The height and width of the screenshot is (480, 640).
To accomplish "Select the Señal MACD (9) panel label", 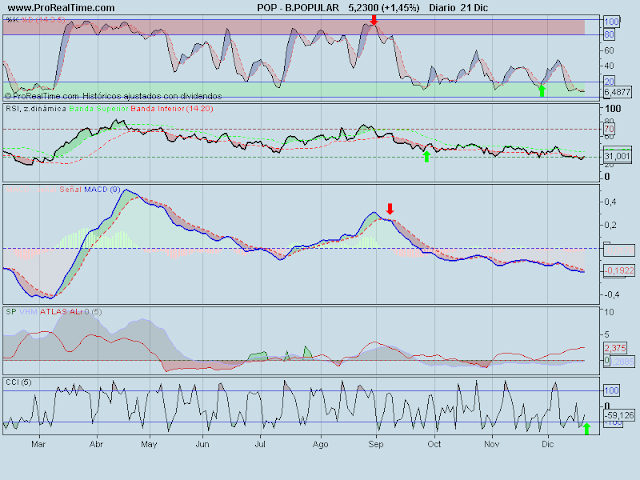I will click(90, 189).
